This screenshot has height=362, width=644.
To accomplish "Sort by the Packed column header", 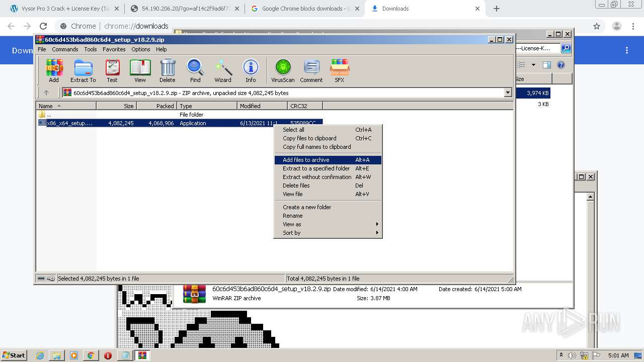I will (x=156, y=106).
